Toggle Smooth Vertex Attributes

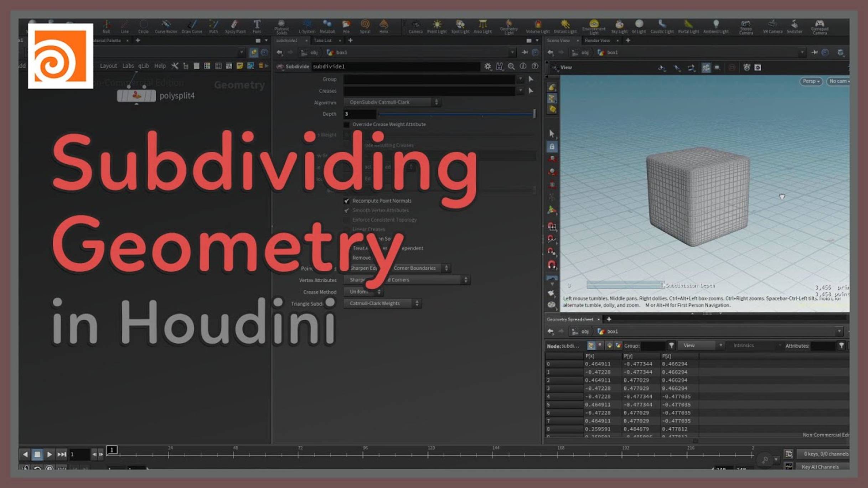346,210
